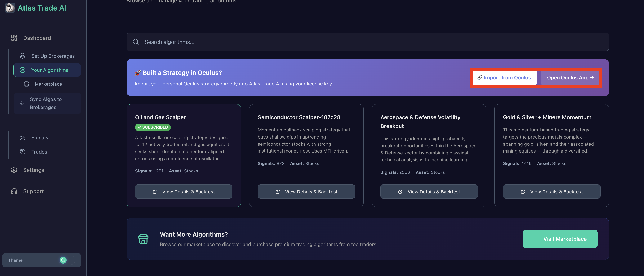Click 'Signals: 2356' text
This screenshot has height=276, width=644.
395,172
